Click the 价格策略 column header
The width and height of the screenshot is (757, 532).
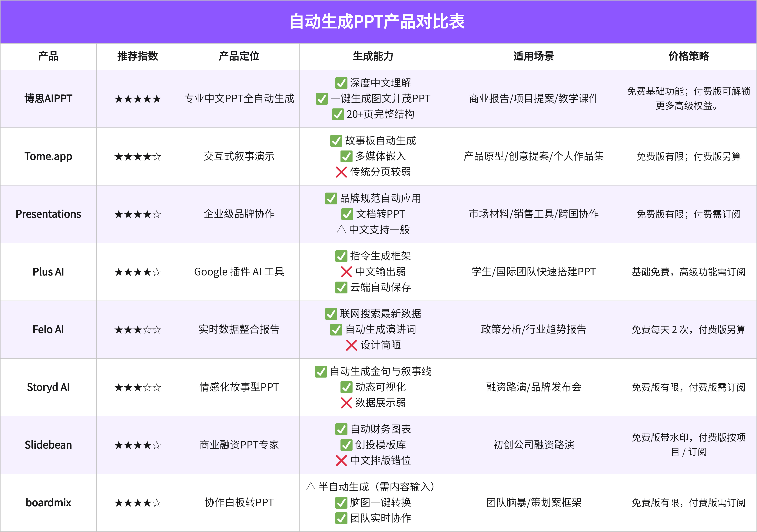pyautogui.click(x=689, y=56)
